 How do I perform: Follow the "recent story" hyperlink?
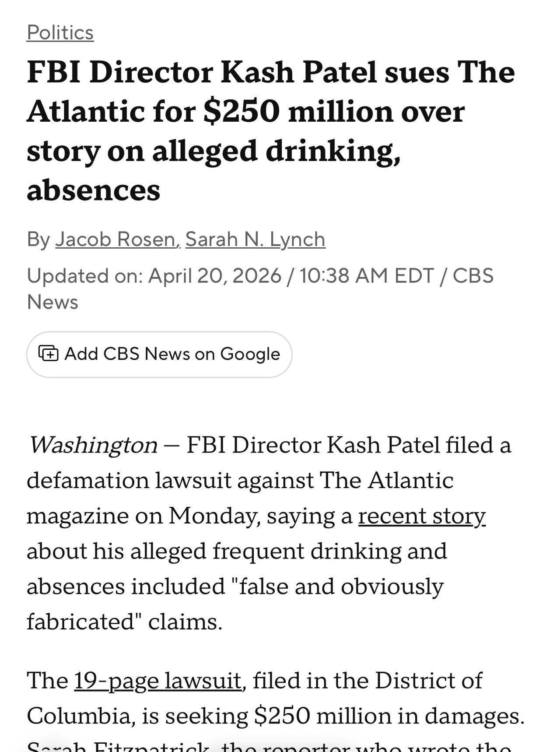pyautogui.click(x=421, y=515)
